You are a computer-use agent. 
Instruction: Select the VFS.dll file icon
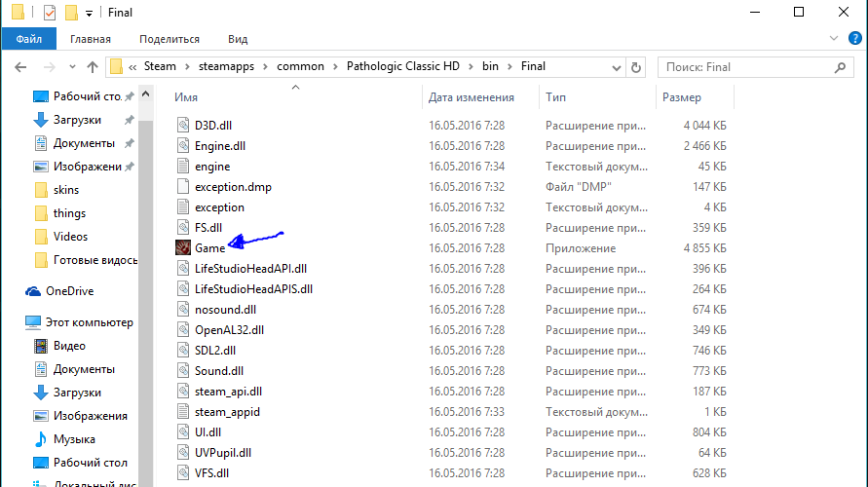click(183, 473)
